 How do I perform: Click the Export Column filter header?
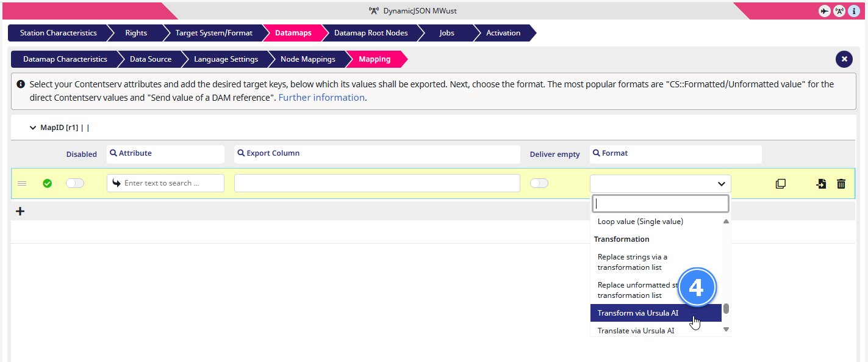click(x=377, y=154)
